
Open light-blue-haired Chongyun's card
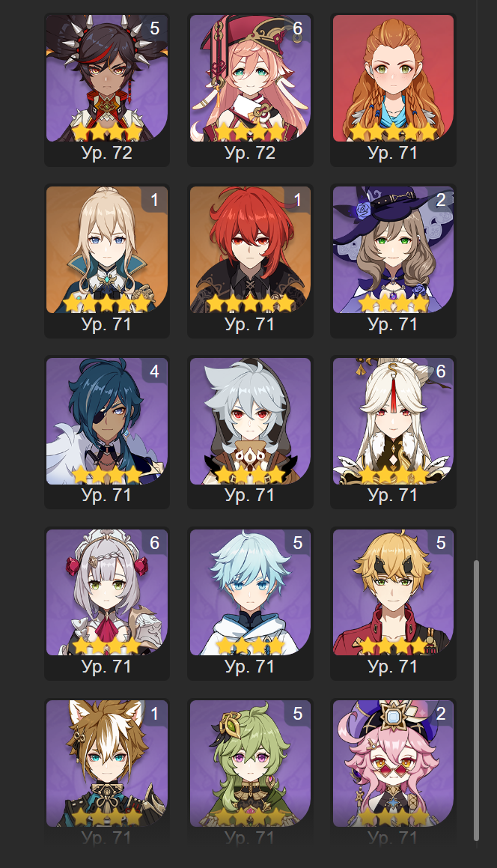(x=250, y=592)
